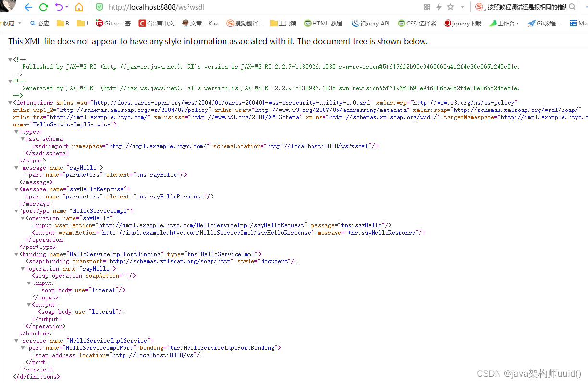Screen dimensions: 588x383
Task: Click the home icon in the toolbar
Action: coord(80,7)
